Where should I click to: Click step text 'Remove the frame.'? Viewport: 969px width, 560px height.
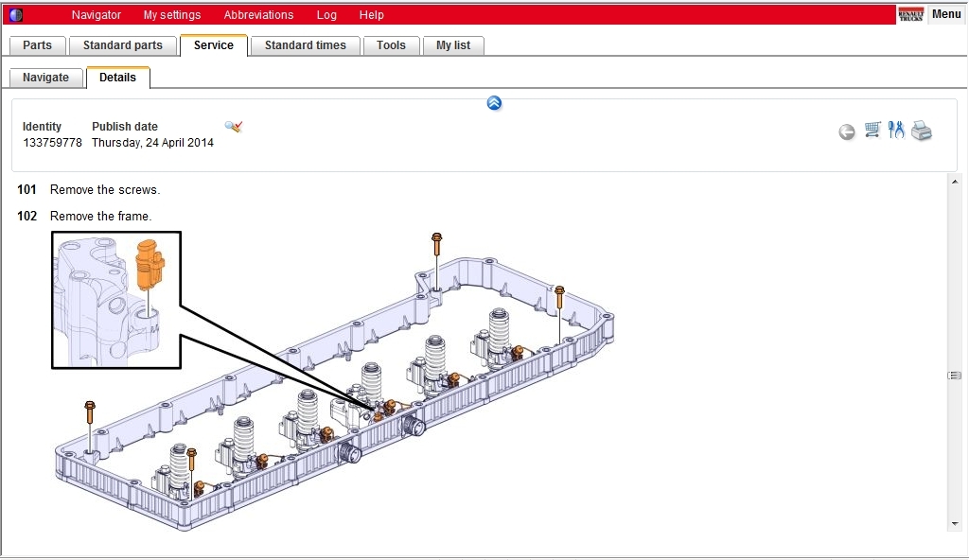(100, 217)
